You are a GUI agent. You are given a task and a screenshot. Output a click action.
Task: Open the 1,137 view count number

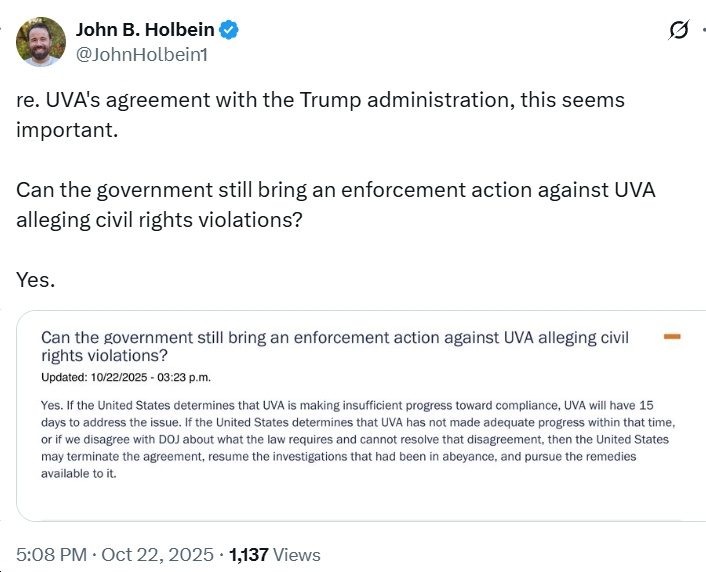(x=249, y=554)
